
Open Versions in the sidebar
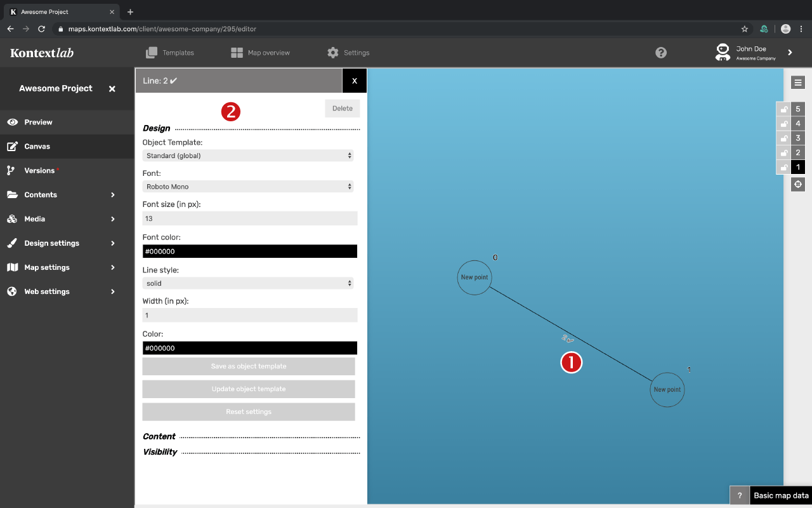67,170
